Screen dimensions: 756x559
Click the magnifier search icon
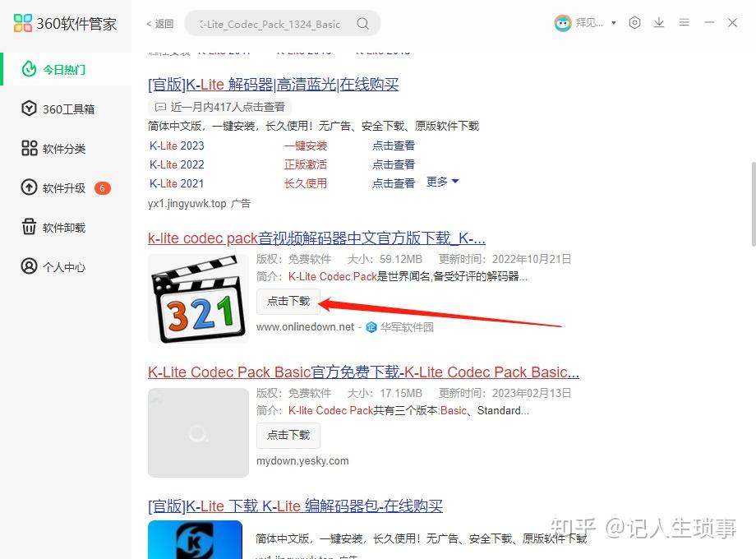coord(362,24)
